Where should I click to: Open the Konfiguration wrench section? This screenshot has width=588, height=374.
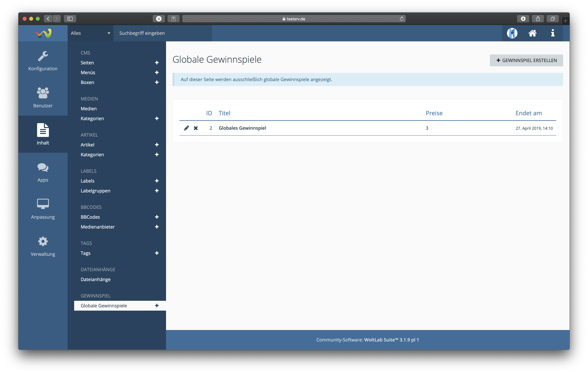pos(43,61)
